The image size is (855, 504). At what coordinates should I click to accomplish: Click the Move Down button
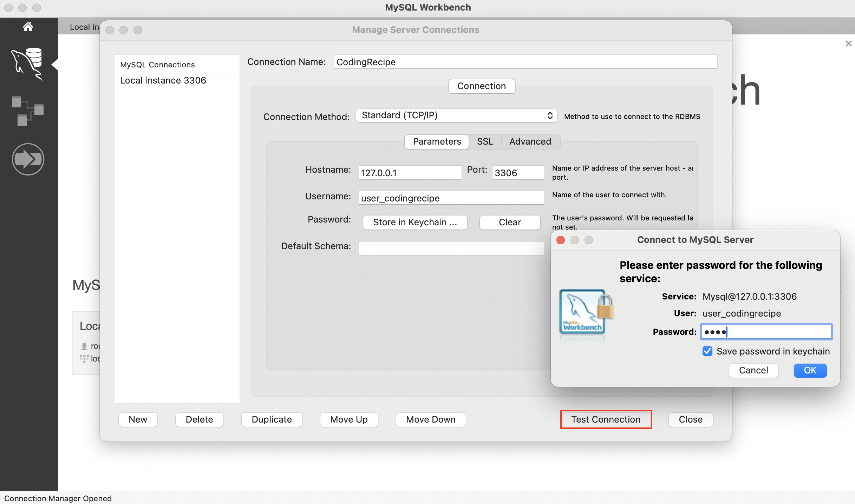click(431, 419)
